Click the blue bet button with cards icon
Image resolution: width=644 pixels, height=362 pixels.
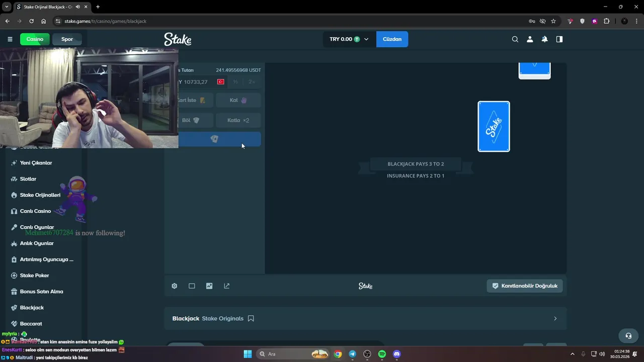coord(220,139)
